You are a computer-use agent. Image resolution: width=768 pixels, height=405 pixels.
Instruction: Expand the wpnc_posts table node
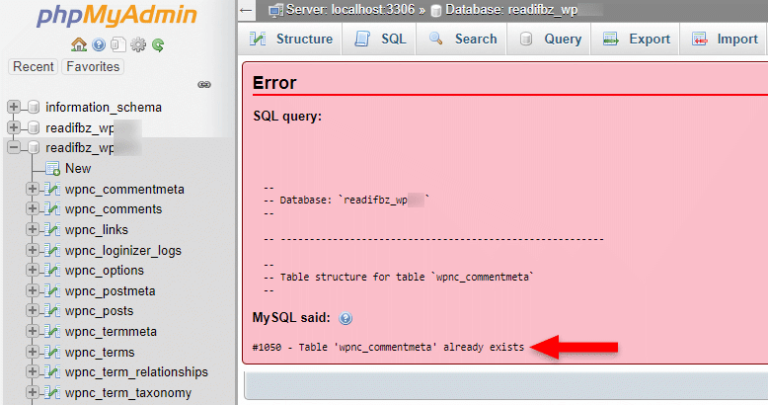pos(32,311)
